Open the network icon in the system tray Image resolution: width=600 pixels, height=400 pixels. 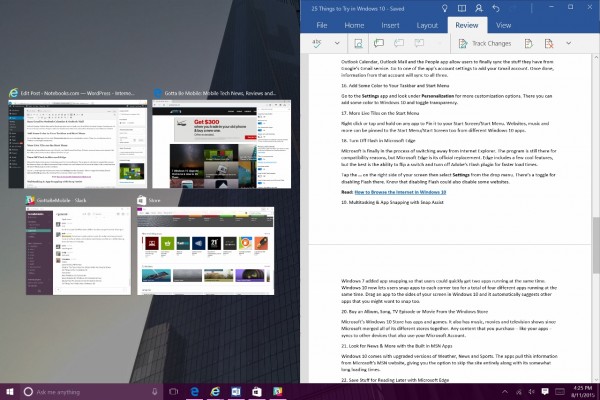pyautogui.click(x=519, y=392)
